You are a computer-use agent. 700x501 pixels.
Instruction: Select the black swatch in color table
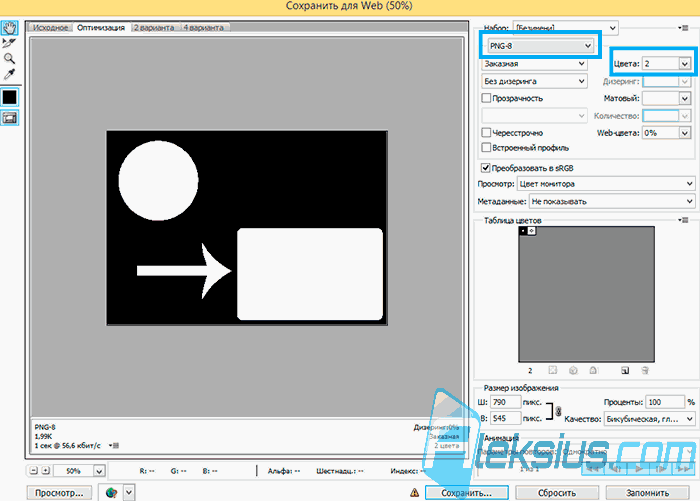pos(523,231)
